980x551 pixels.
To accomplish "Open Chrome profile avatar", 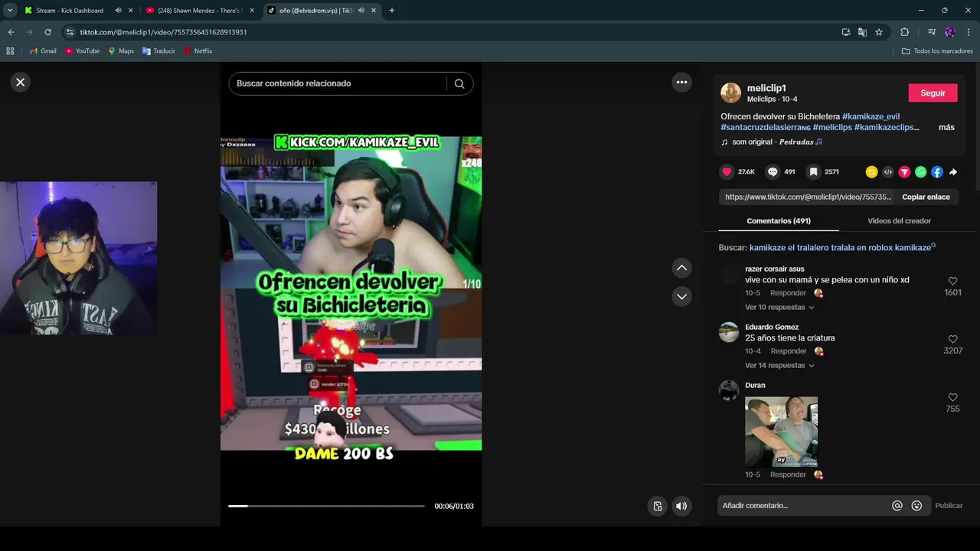I will (950, 32).
